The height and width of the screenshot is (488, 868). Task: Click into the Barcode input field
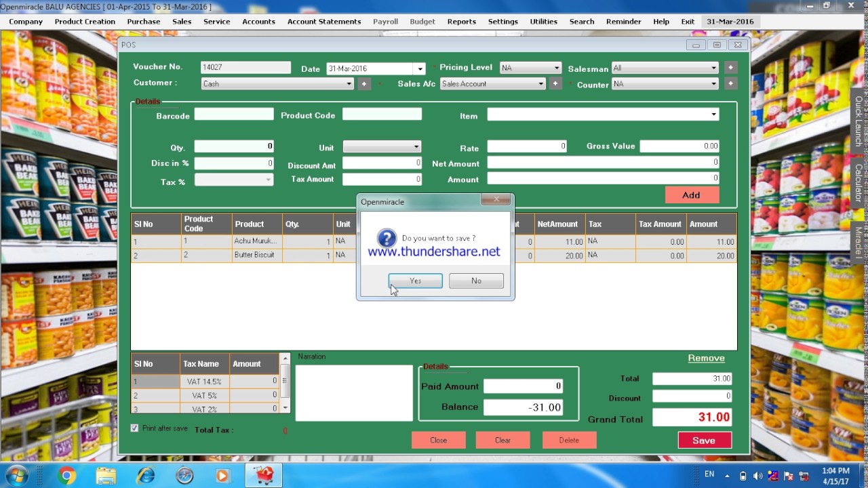(234, 115)
